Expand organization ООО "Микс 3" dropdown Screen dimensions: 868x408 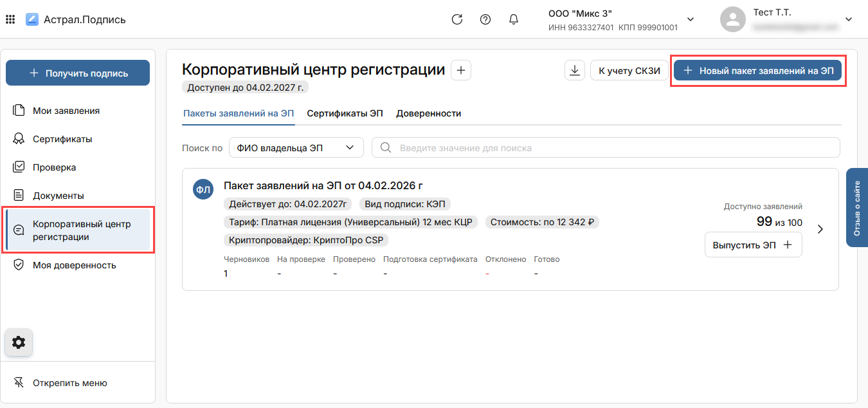coord(691,19)
